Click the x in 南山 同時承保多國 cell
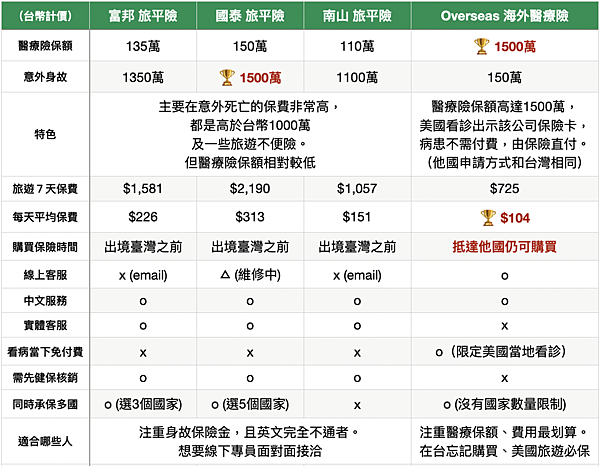Image resolution: width=600 pixels, height=466 pixels. click(x=357, y=405)
